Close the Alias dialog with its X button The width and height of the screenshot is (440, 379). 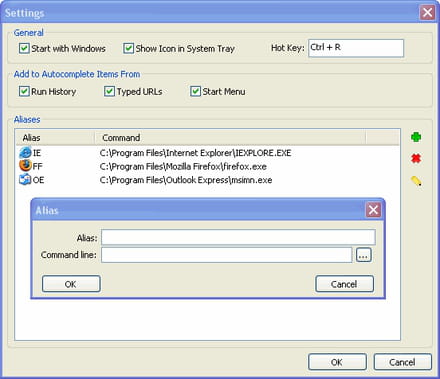pyautogui.click(x=373, y=210)
